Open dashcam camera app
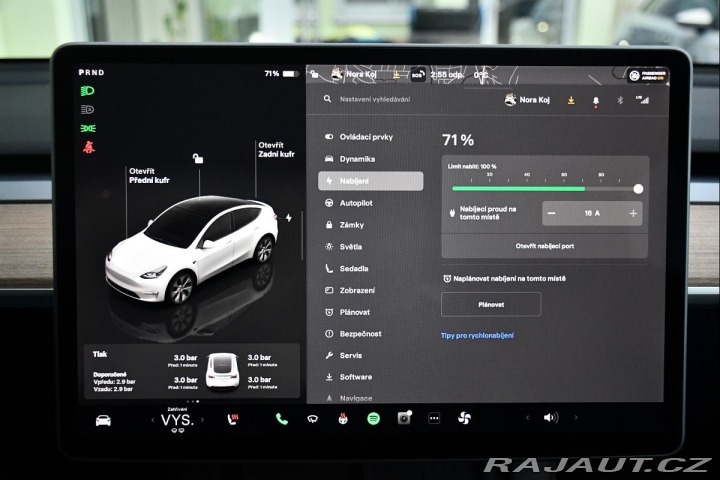The height and width of the screenshot is (480, 720). (x=404, y=418)
